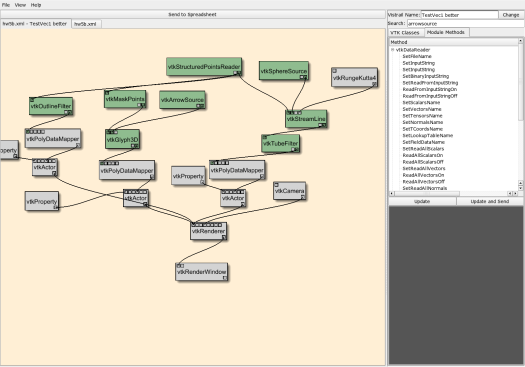The width and height of the screenshot is (525, 367).
Task: Select vtkActor connected to the outline mapper
Action: coord(45,167)
